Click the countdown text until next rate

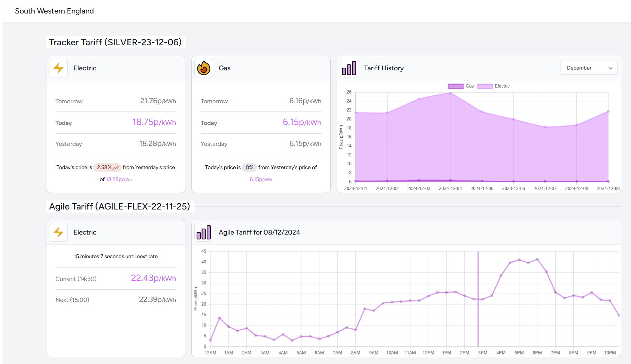click(116, 257)
